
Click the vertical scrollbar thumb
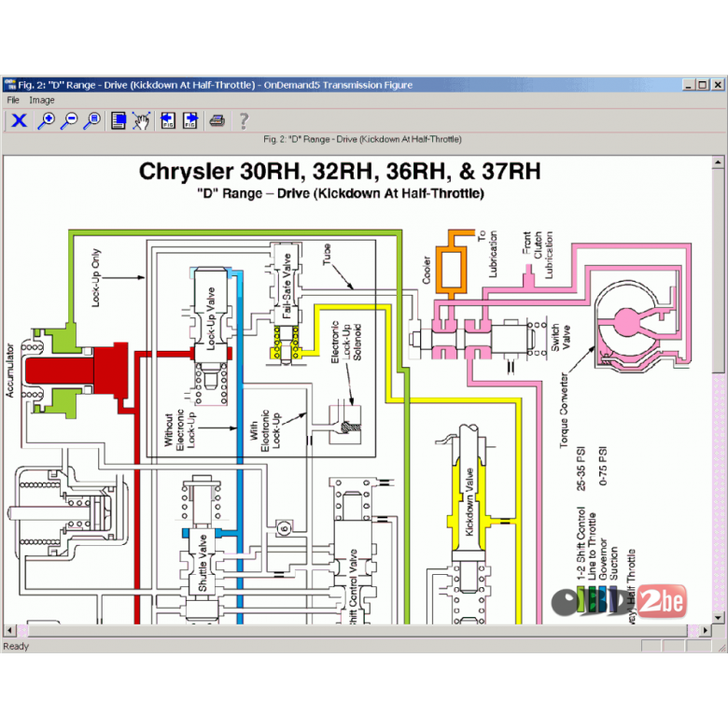coord(718,271)
